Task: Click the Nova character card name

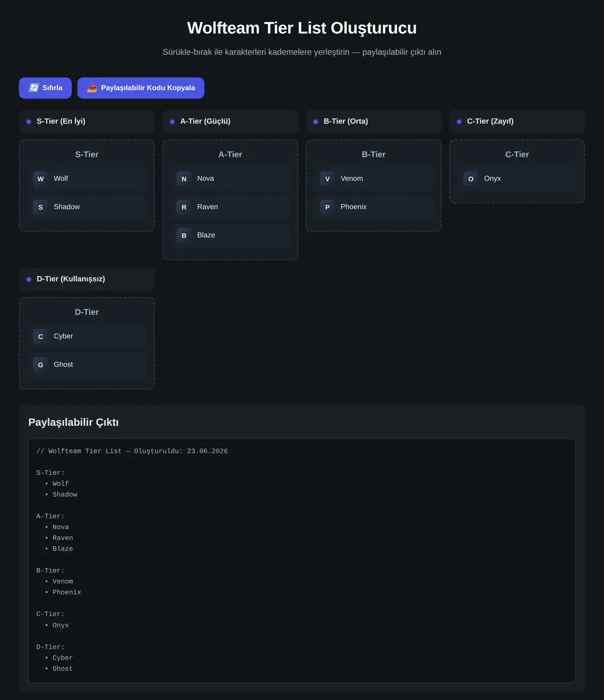Action: pos(205,179)
